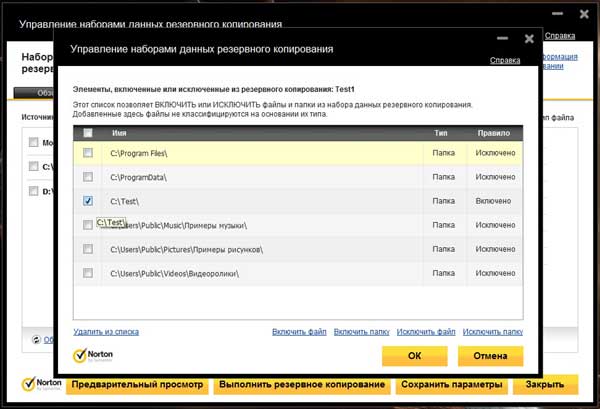Sort by the Тип column header
Screen dimensions: 600x409
point(441,133)
